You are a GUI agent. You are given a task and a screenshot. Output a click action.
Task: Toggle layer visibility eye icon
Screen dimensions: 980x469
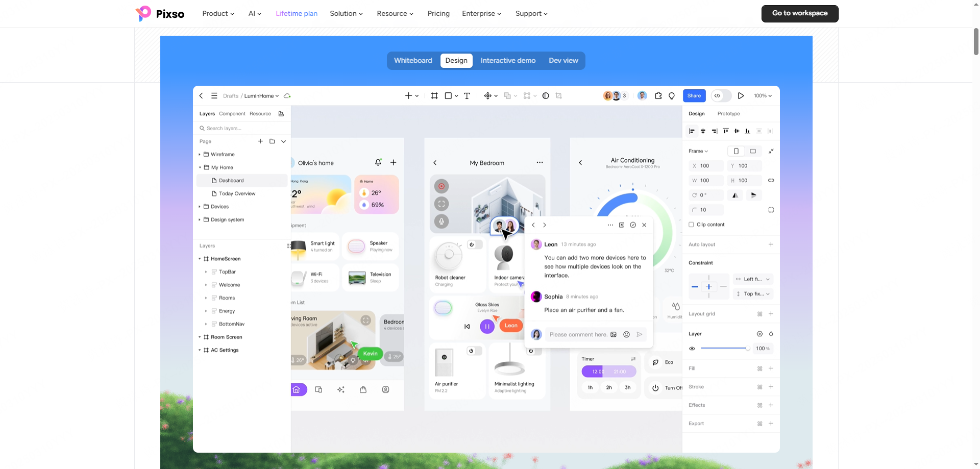(x=692, y=349)
